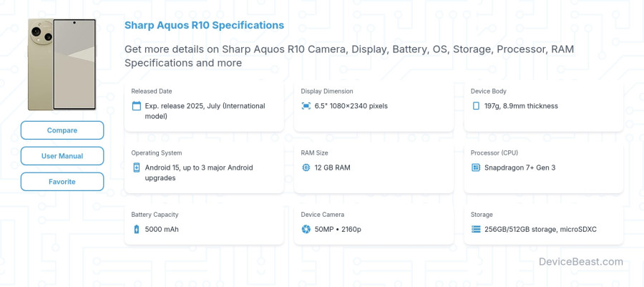Select the expected release date text
Image resolution: width=644 pixels, height=287 pixels.
coord(205,111)
